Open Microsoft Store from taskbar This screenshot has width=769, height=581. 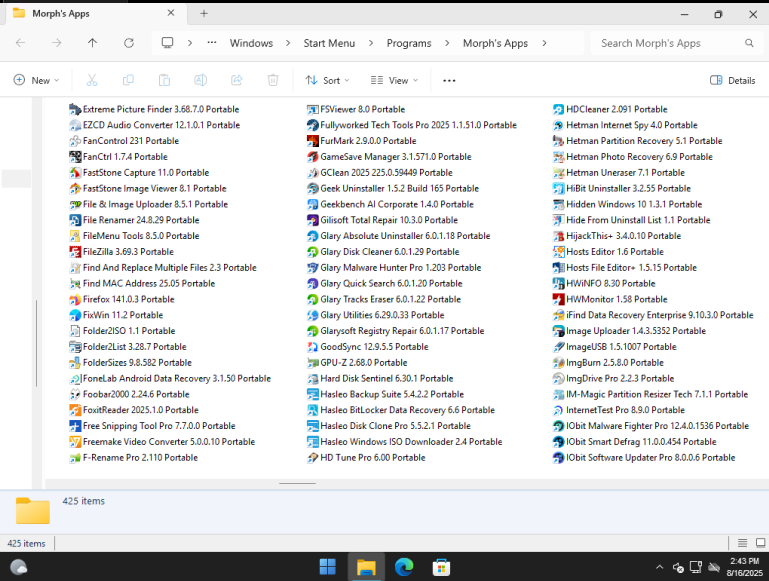[x=441, y=567]
